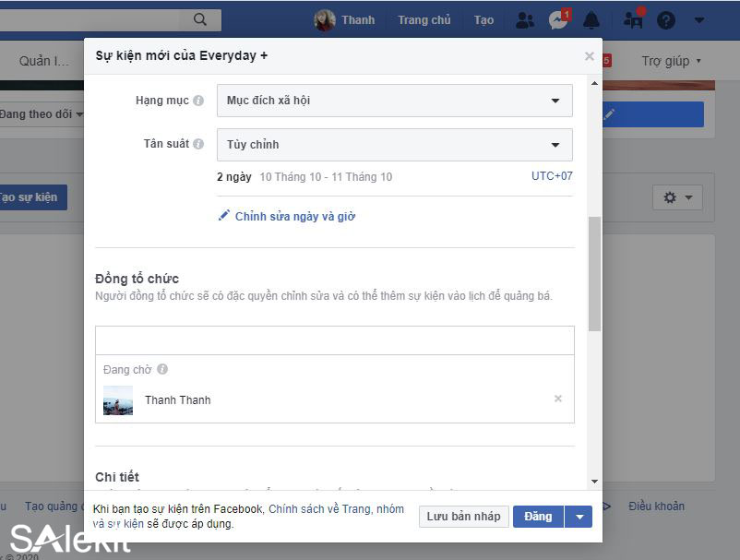
Task: Open the notifications bell
Action: 591,18
